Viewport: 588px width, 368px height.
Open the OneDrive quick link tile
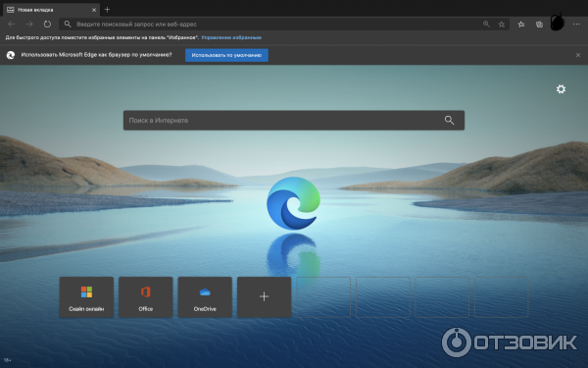click(205, 297)
